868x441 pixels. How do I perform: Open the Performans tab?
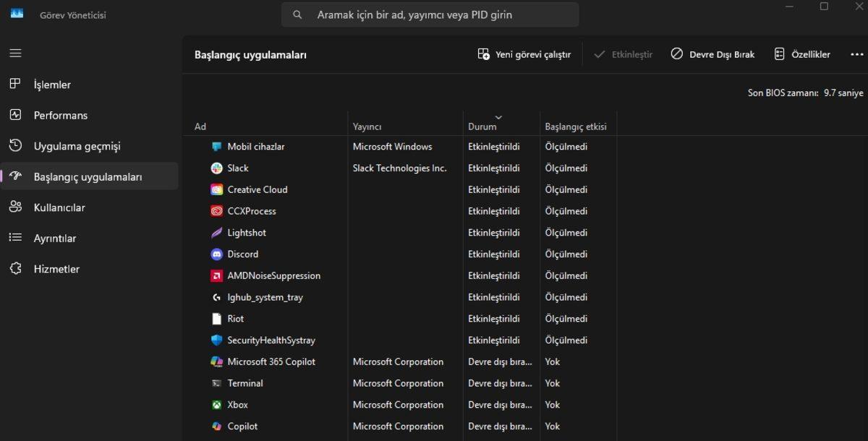(60, 116)
